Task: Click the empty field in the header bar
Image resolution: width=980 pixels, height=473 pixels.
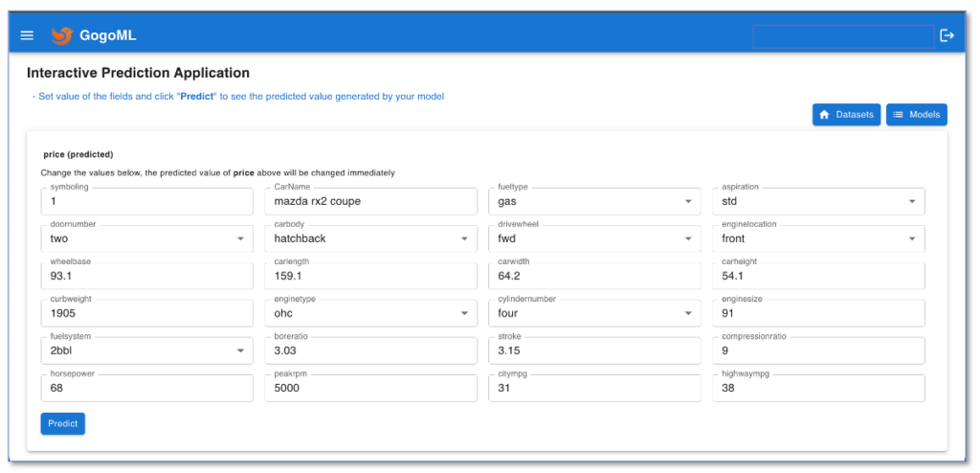Action: coord(842,36)
